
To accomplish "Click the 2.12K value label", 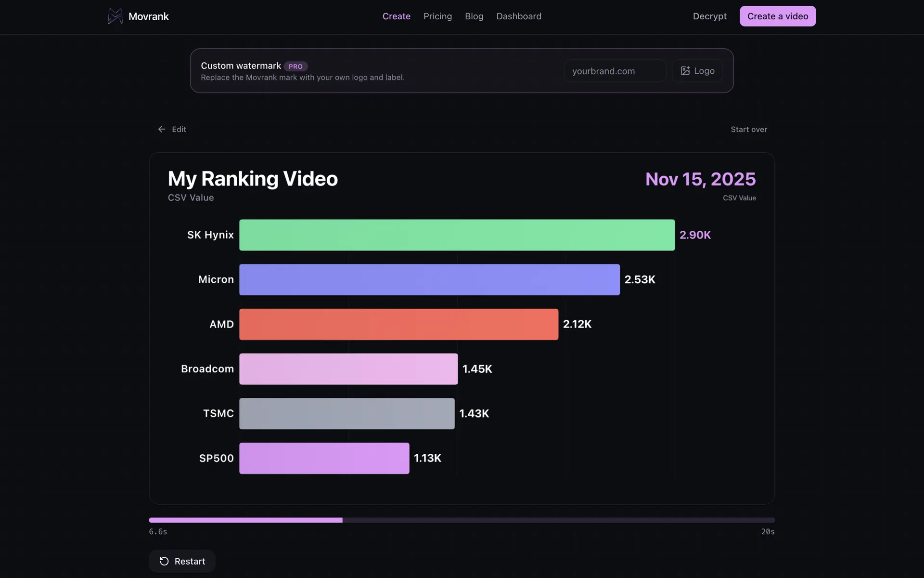I will pyautogui.click(x=577, y=324).
